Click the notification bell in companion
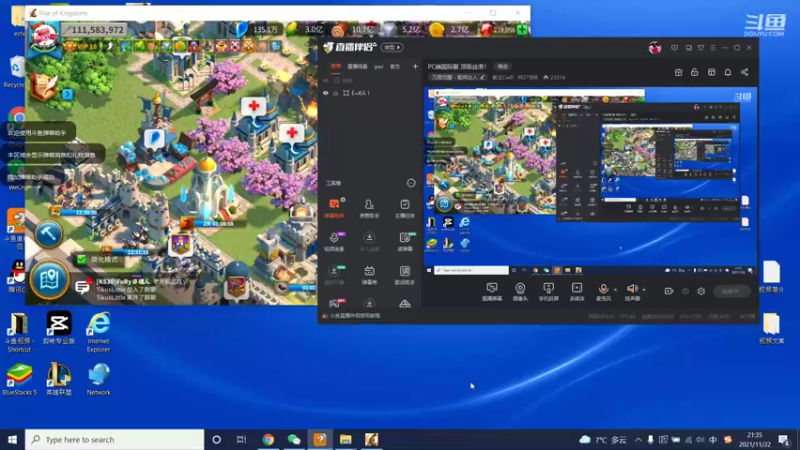The height and width of the screenshot is (450, 800). [x=728, y=72]
